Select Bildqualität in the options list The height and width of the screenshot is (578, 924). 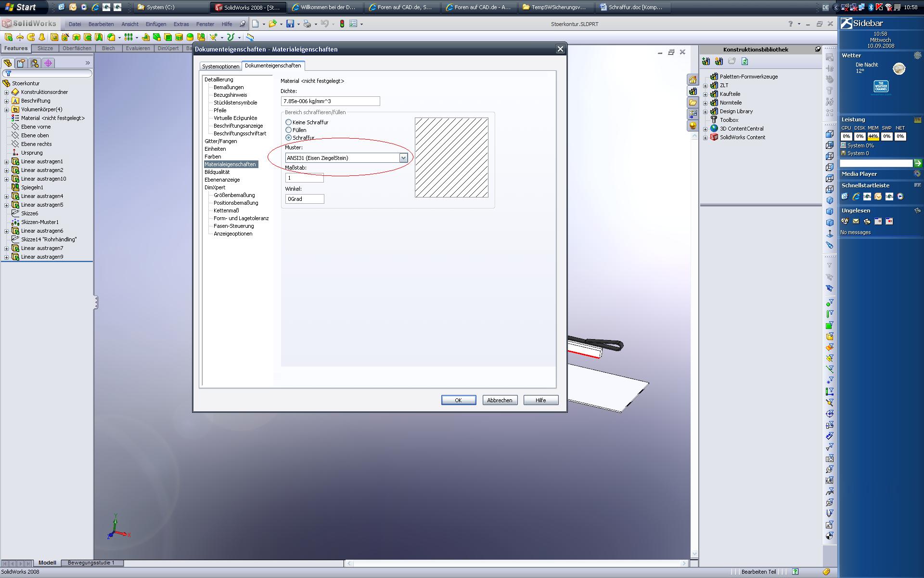point(217,172)
